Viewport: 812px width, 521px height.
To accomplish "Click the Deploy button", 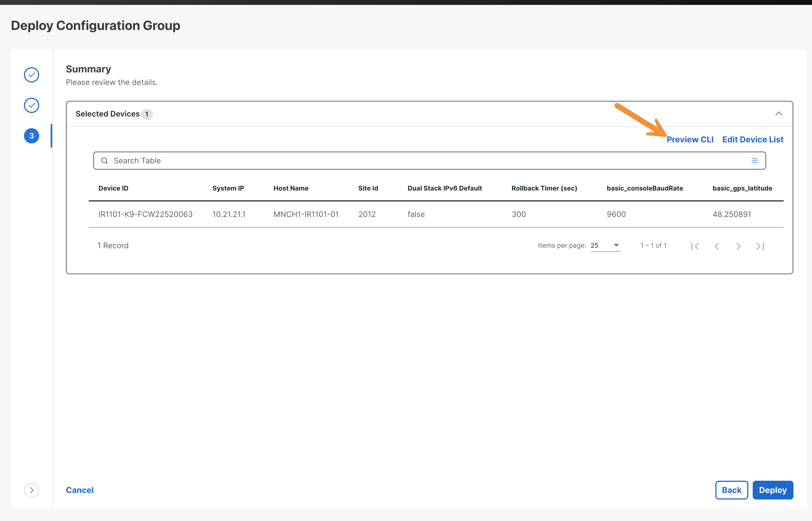I will coord(773,490).
